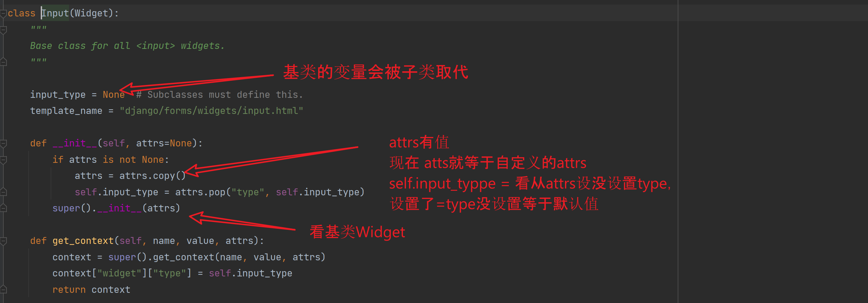The width and height of the screenshot is (868, 303).
Task: Click fold end marker at docstring closing quotes
Action: click(x=3, y=62)
